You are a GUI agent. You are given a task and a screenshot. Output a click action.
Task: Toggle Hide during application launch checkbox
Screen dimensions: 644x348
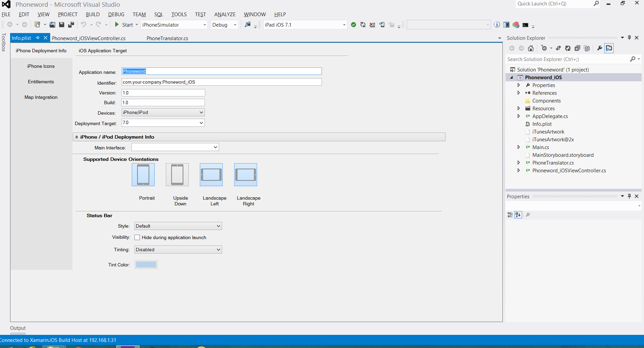tap(137, 237)
